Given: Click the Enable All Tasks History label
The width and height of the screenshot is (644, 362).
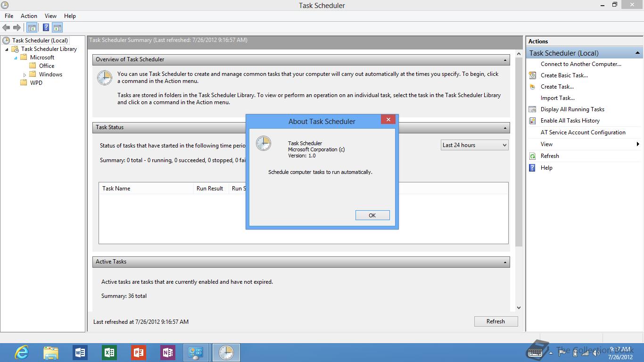Looking at the screenshot, I should click(x=570, y=121).
